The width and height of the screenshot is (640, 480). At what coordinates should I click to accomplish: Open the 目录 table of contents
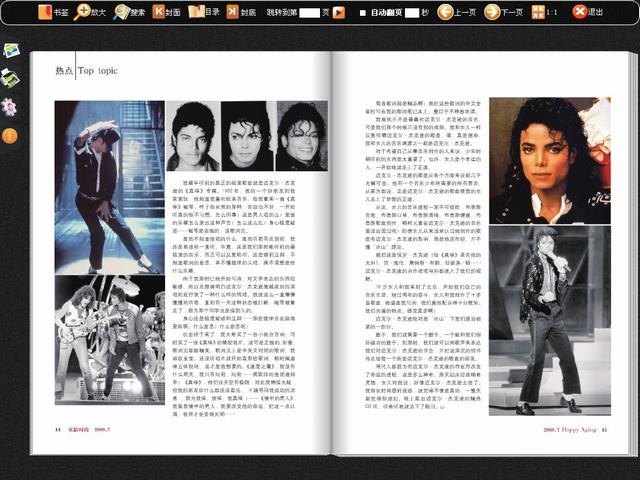tap(204, 12)
